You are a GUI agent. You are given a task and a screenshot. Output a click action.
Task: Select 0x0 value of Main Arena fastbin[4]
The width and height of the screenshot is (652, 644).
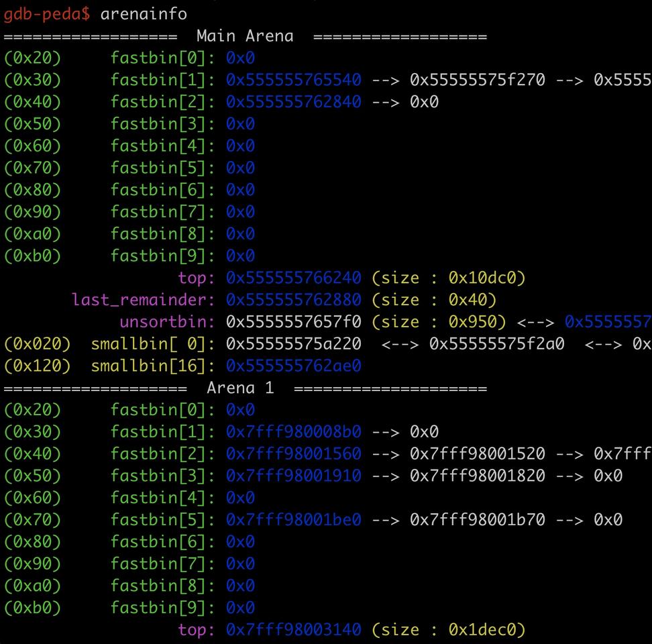tap(240, 146)
